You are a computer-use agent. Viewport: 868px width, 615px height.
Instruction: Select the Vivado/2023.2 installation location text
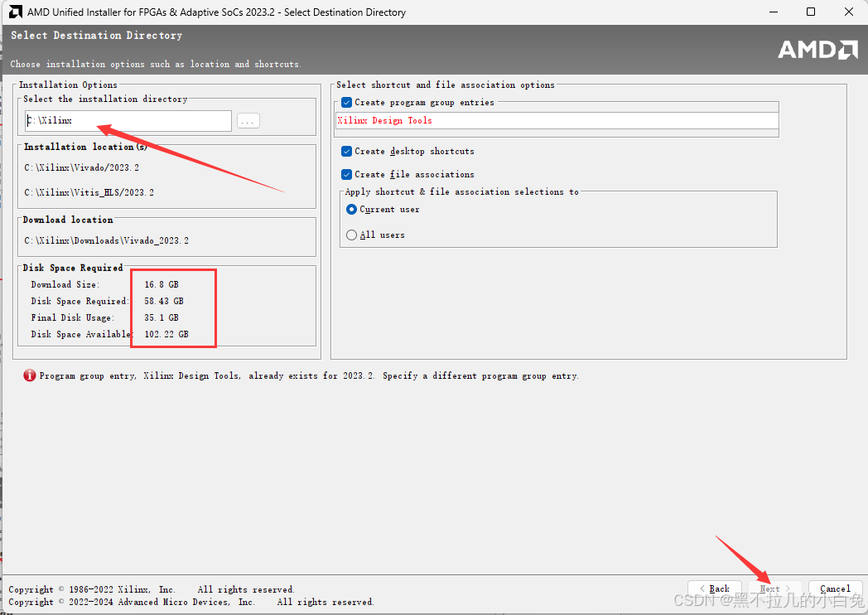[x=81, y=167]
